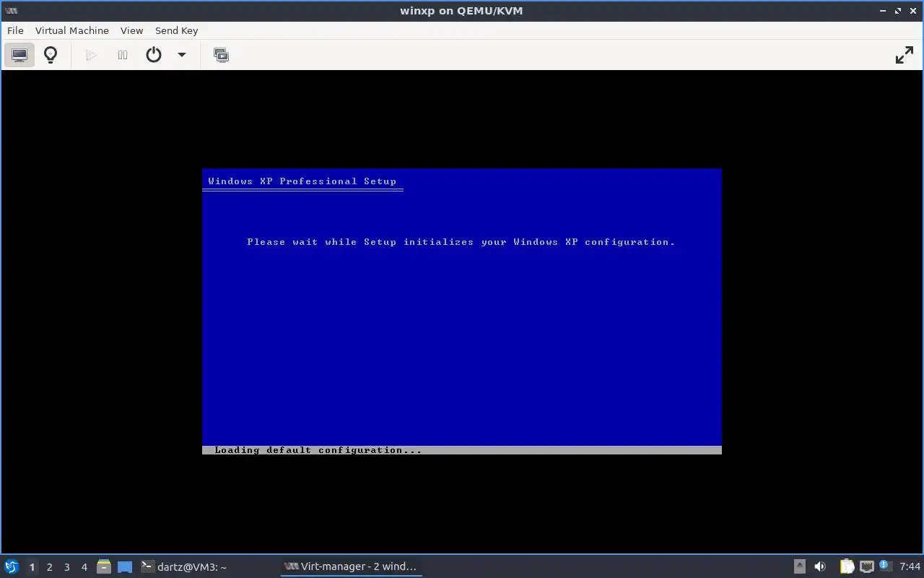Click inside the Windows XP Setup console
This screenshot has height=578, width=924.
tap(462, 311)
